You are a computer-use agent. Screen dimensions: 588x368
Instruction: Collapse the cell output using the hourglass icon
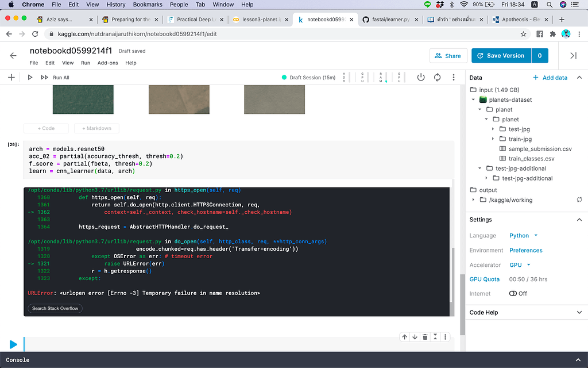(435, 337)
